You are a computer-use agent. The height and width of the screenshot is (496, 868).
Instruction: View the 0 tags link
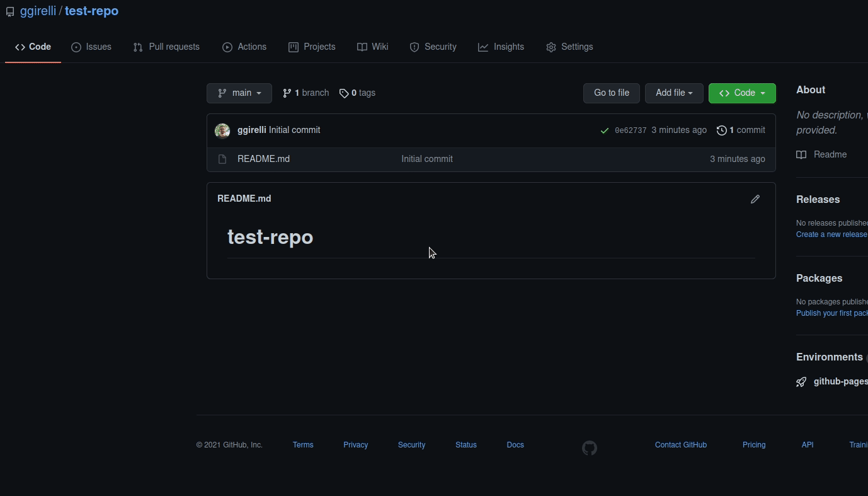coord(357,93)
